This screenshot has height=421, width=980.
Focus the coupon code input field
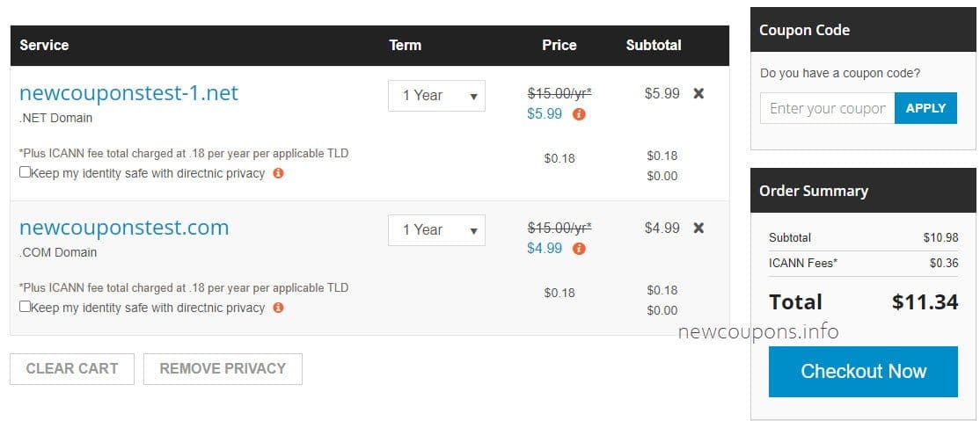coord(827,108)
